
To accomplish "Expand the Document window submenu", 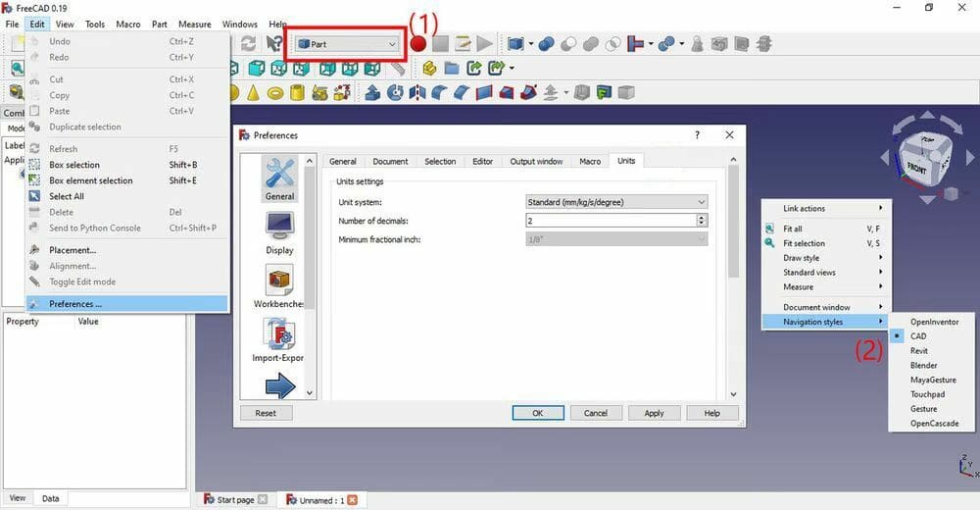I will click(826, 307).
